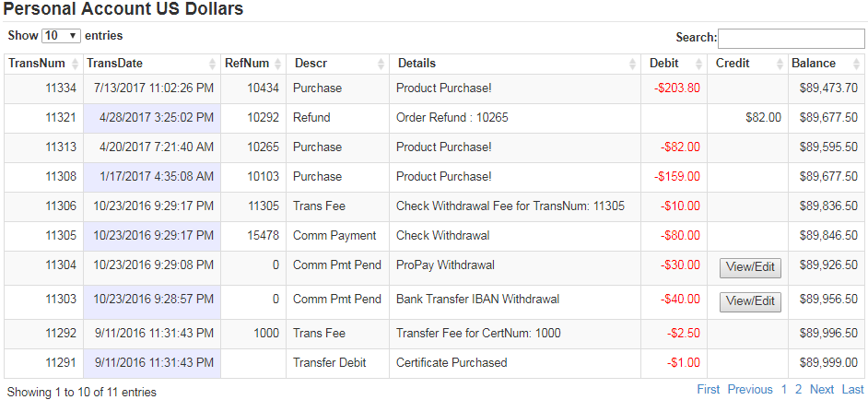The image size is (868, 400).
Task: Open page 2 of entries
Action: (x=799, y=390)
